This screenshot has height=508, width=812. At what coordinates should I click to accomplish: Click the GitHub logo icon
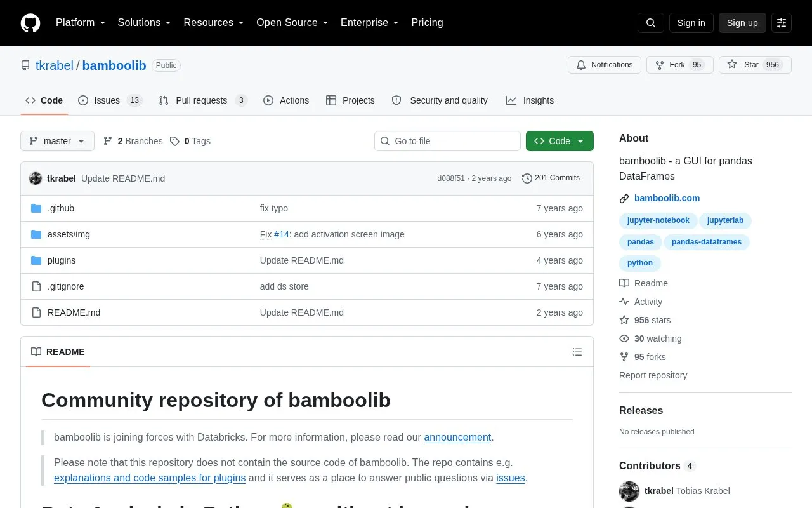pos(30,23)
